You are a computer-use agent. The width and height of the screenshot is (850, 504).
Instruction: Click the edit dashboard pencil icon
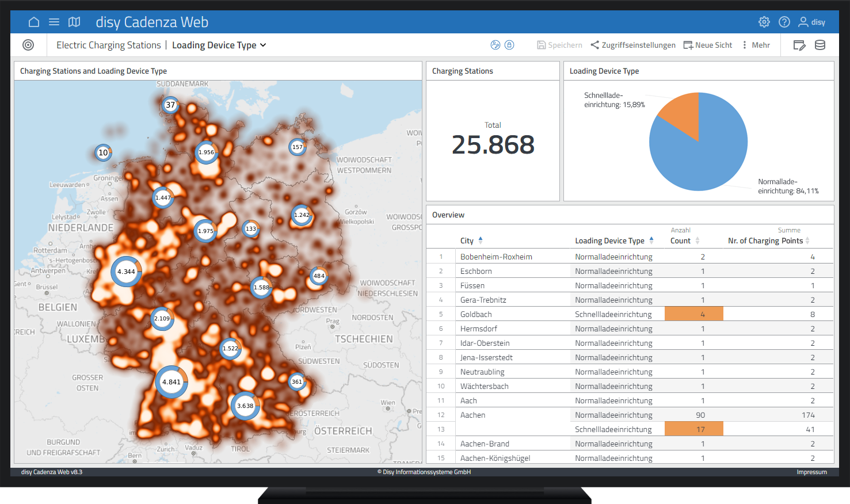pyautogui.click(x=799, y=45)
